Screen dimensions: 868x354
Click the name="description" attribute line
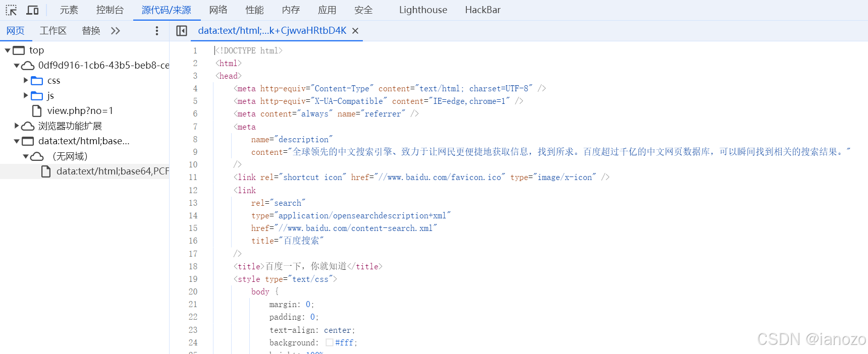(292, 140)
